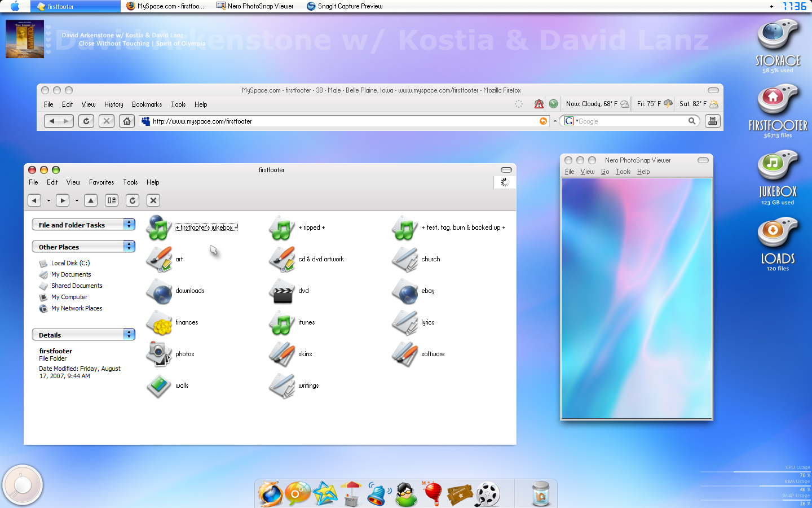The width and height of the screenshot is (812, 508).
Task: Click the Firefox print button beside search
Action: click(713, 121)
